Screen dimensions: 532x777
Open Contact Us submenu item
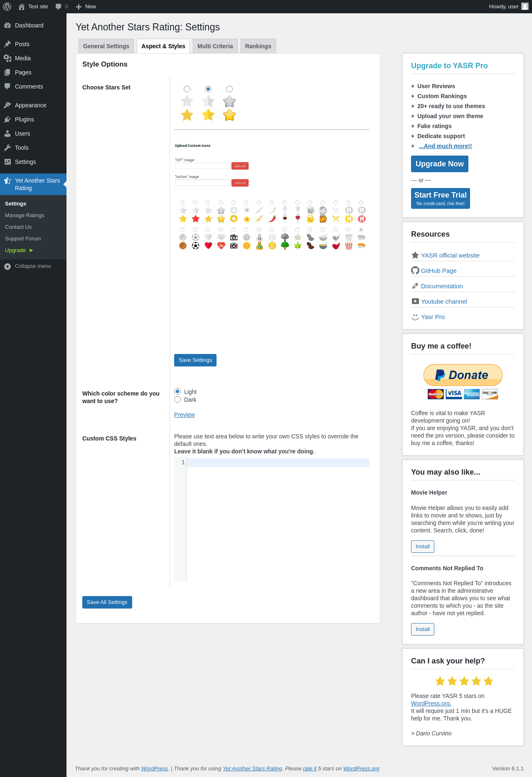(x=18, y=227)
